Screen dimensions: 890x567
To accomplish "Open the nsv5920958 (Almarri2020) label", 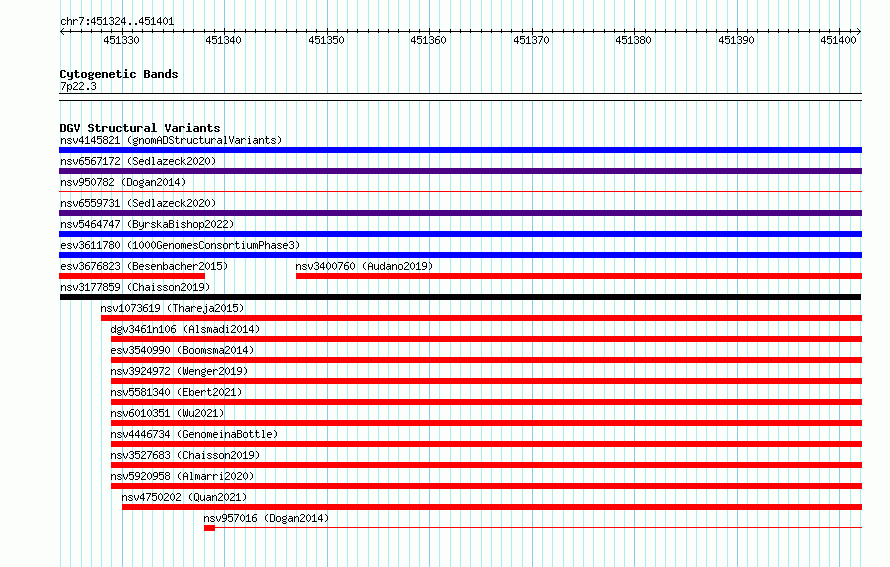I will (x=182, y=476).
